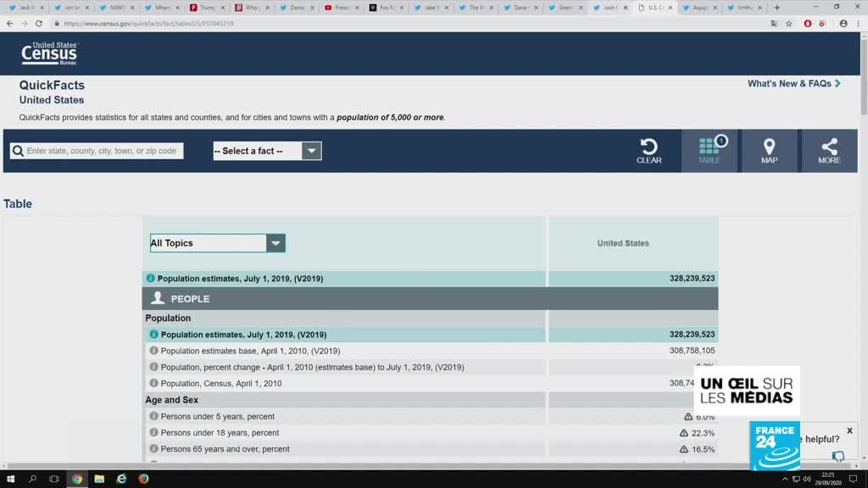868x488 pixels.
Task: Open a new browser tab
Action: tap(776, 8)
